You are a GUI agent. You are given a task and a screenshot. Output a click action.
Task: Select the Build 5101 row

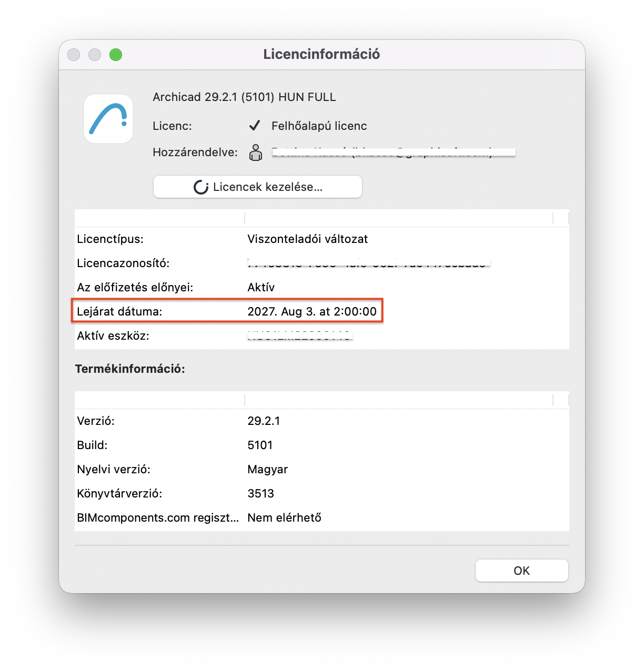click(x=322, y=445)
